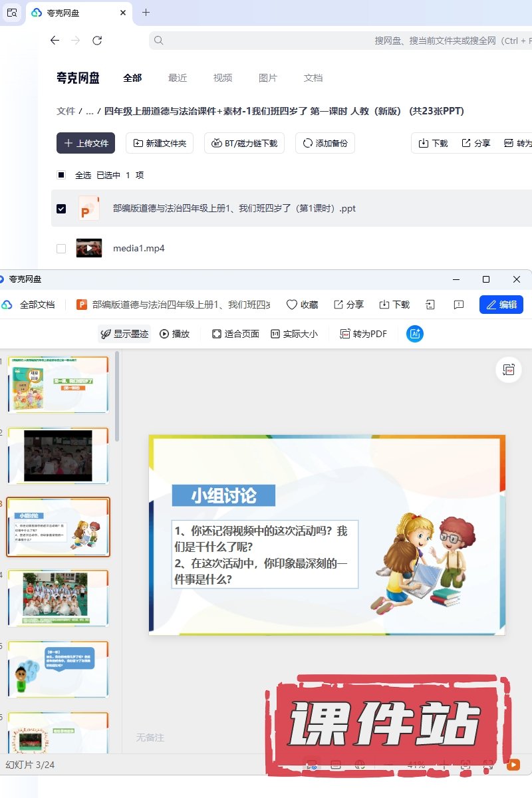532x798 pixels.
Task: Open the floating PDF export icon
Action: [x=509, y=370]
